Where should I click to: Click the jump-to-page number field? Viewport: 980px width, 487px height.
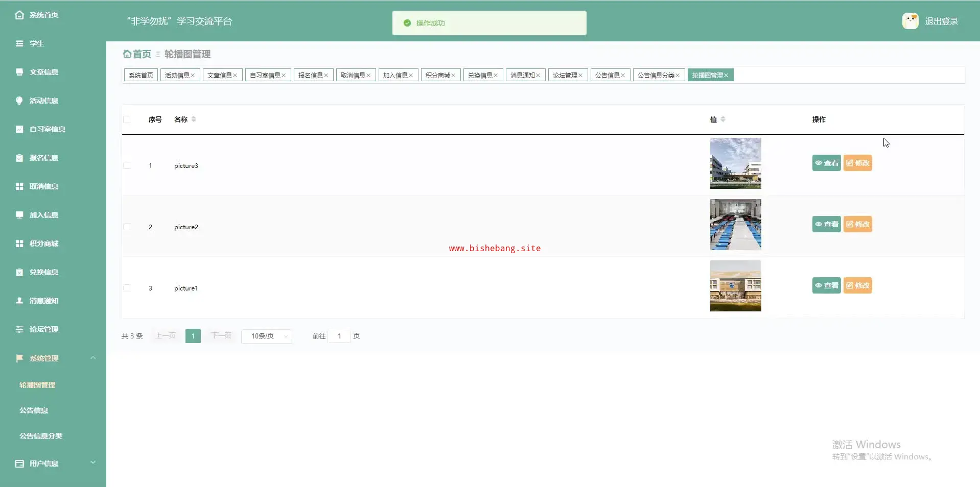(x=339, y=336)
